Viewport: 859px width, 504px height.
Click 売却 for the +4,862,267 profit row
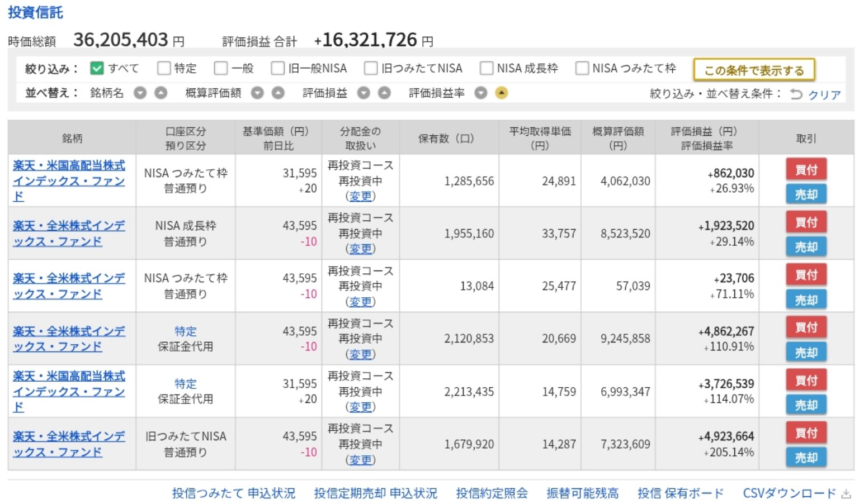click(806, 353)
